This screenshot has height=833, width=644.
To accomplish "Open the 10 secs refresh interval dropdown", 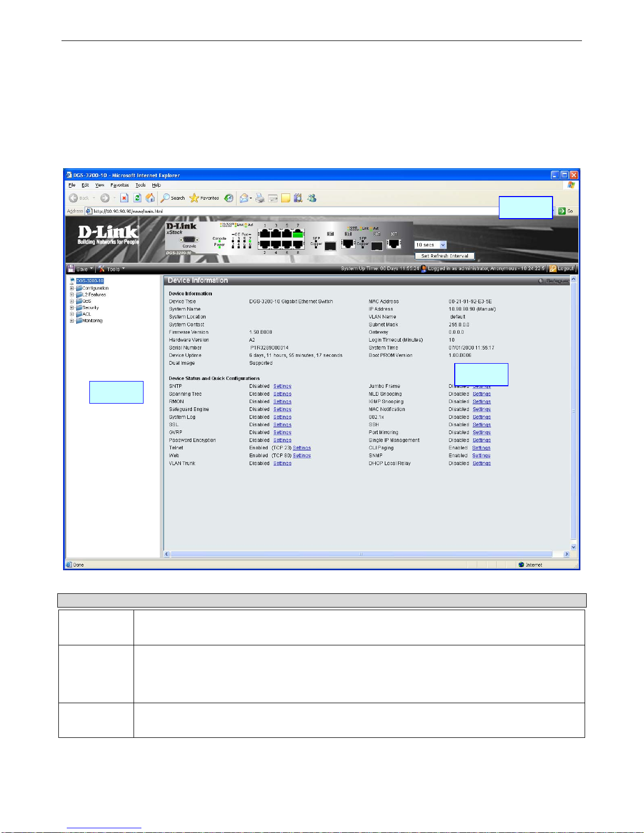I will pyautogui.click(x=430, y=245).
